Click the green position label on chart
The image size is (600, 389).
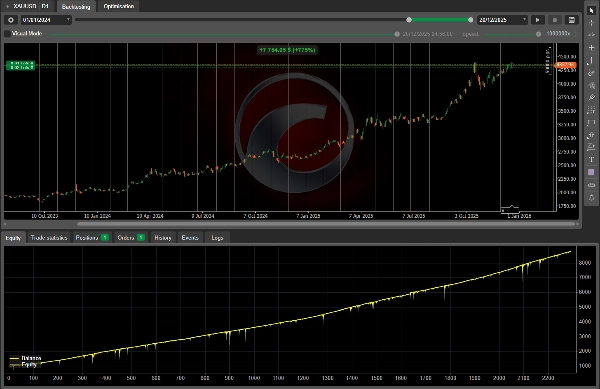point(20,65)
